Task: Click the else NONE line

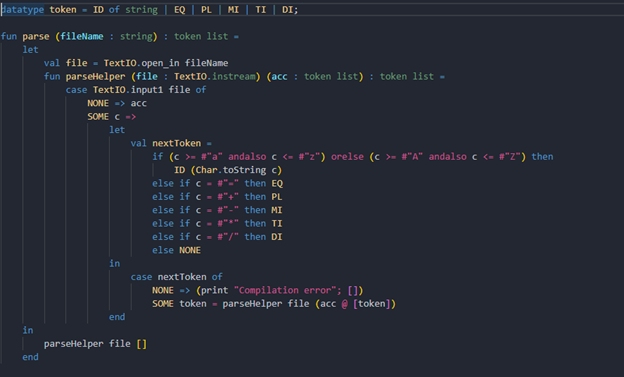Action: (176, 250)
